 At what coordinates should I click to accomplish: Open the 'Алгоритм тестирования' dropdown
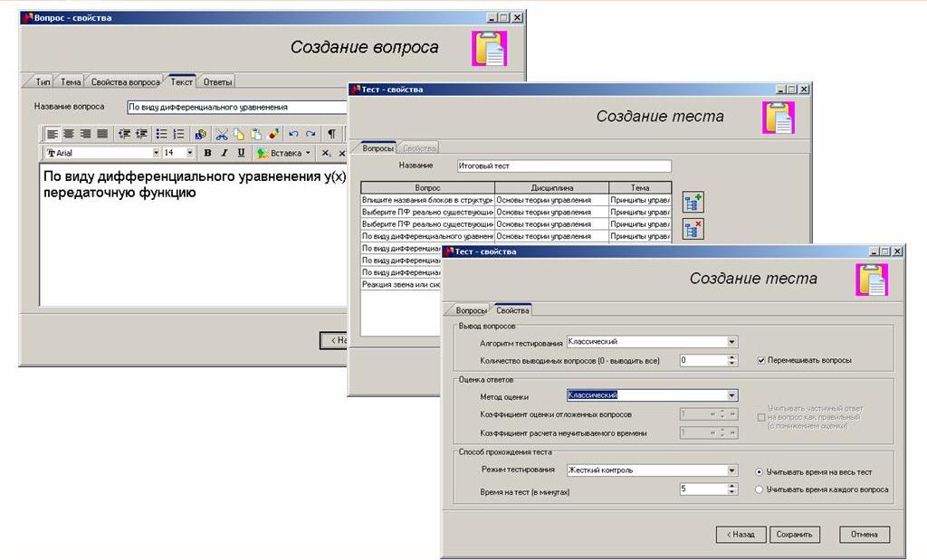733,341
